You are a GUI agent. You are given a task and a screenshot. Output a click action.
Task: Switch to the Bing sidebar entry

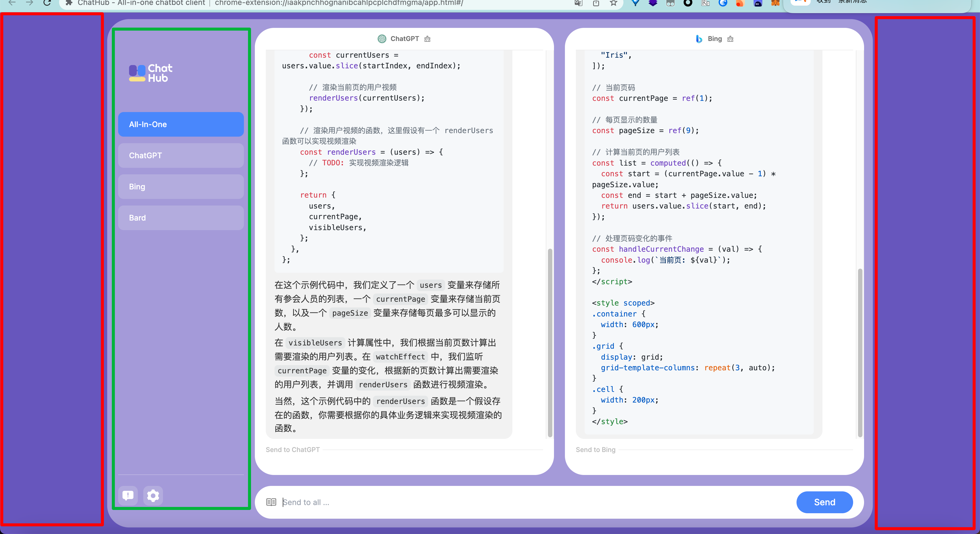coord(181,186)
